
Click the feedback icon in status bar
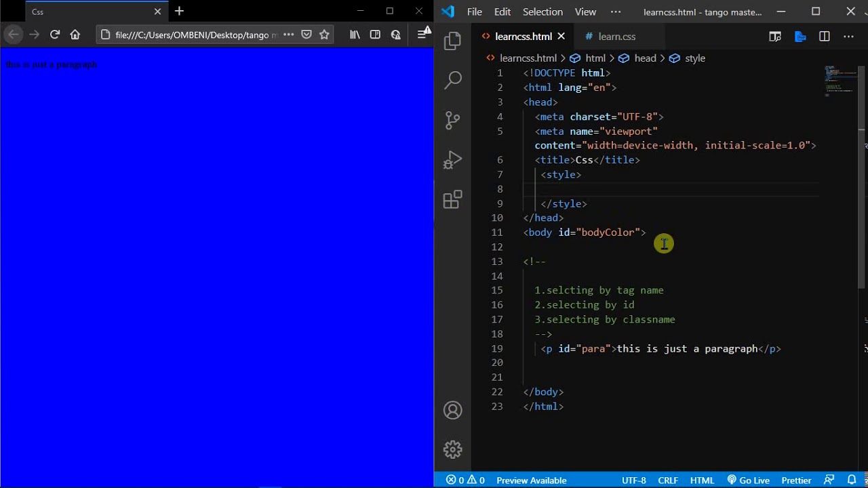(829, 480)
